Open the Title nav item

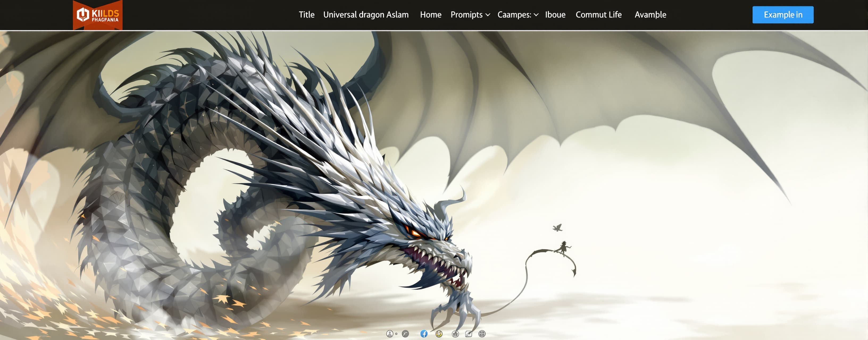[x=307, y=15]
